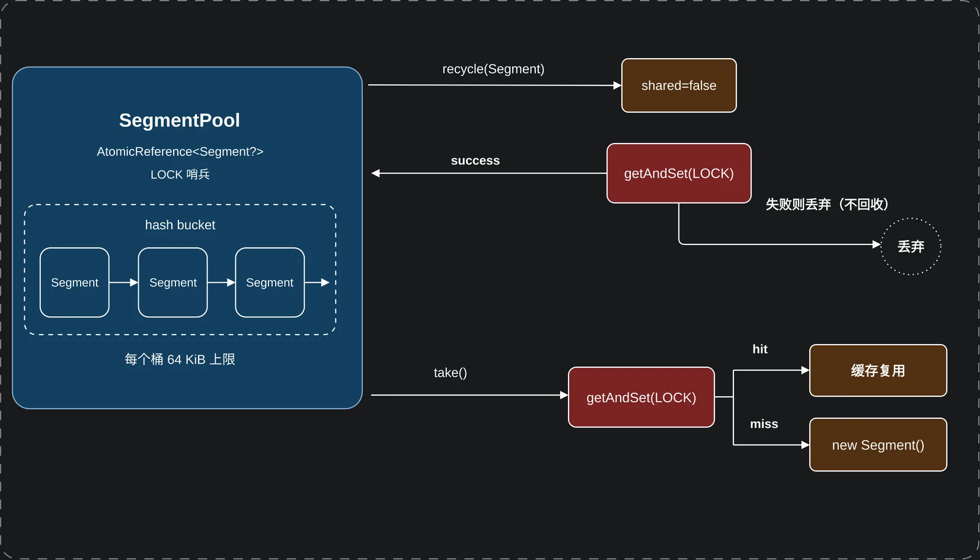Click the dotted 丢弃 circle
Viewport: 980px width, 560px height.
pyautogui.click(x=911, y=246)
